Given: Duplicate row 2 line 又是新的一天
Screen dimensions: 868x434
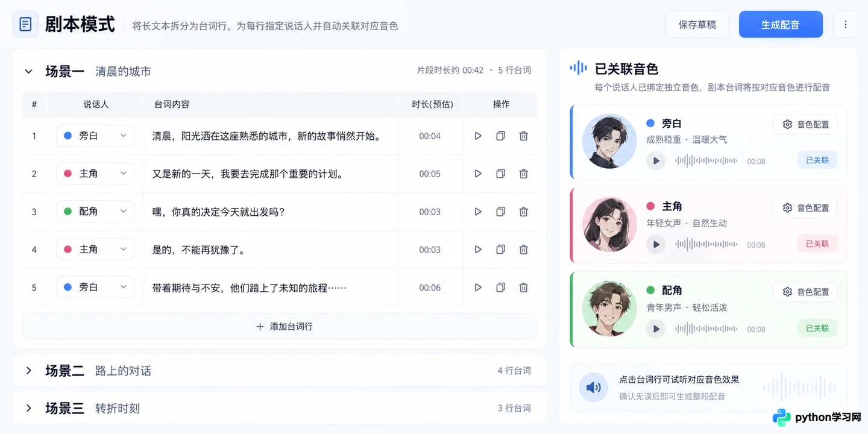Looking at the screenshot, I should click(x=500, y=174).
